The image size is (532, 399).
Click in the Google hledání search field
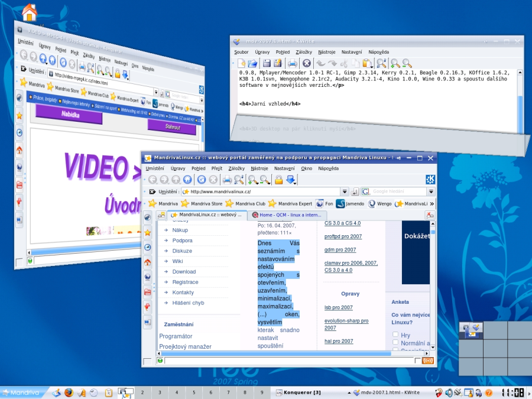pos(398,192)
